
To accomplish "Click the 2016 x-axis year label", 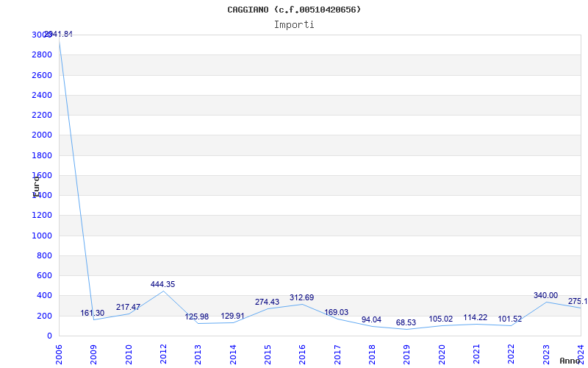I will click(x=302, y=353).
